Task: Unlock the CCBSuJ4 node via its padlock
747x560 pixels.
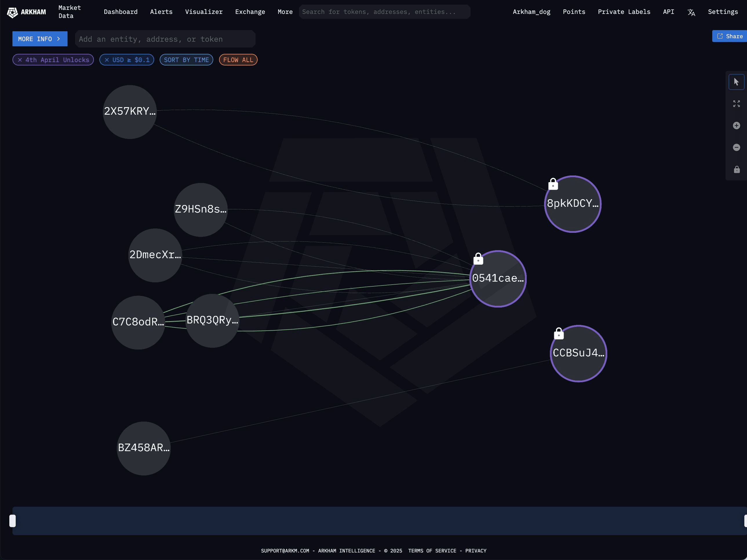Action: pyautogui.click(x=558, y=333)
